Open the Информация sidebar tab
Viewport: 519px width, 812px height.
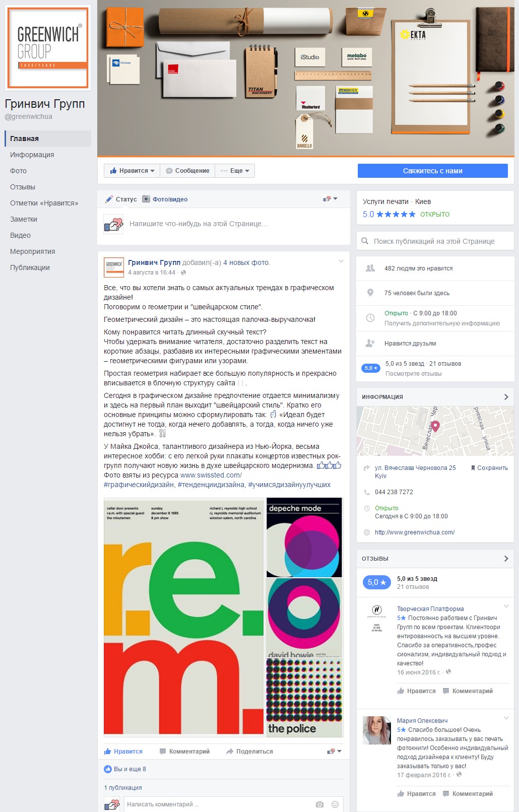48,155
